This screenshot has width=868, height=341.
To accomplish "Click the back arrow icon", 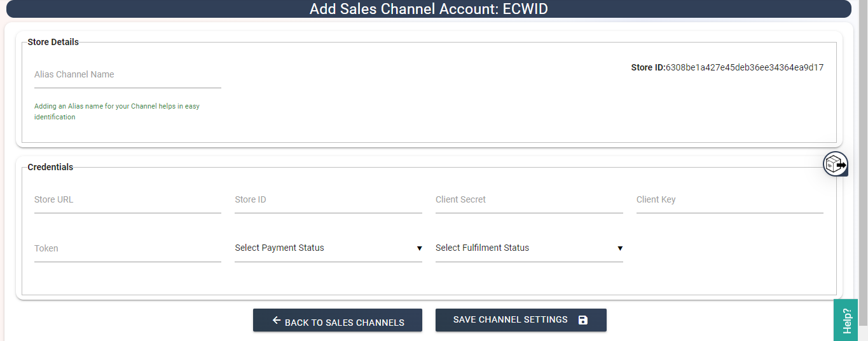I will coord(276,321).
